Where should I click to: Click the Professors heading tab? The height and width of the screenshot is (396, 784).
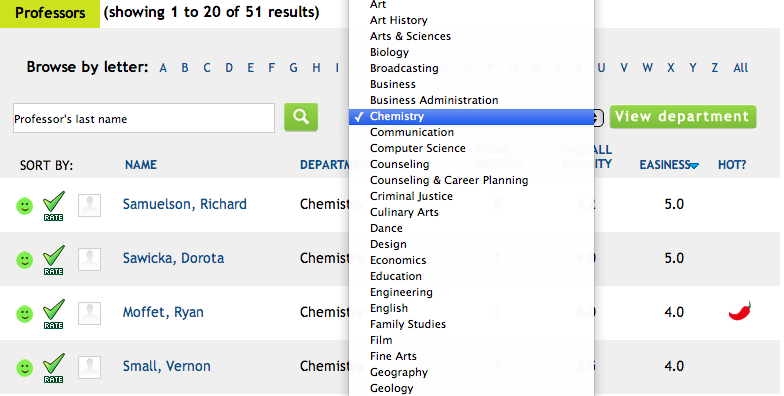(x=50, y=13)
